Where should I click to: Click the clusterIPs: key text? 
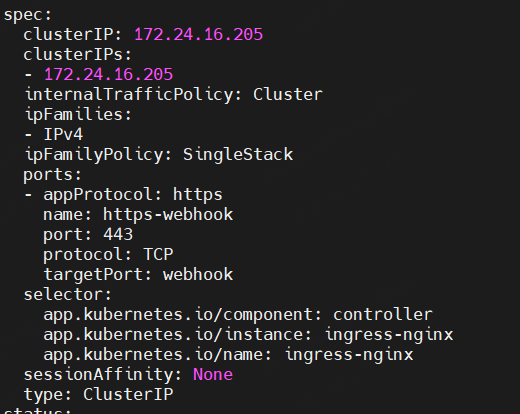(77, 54)
